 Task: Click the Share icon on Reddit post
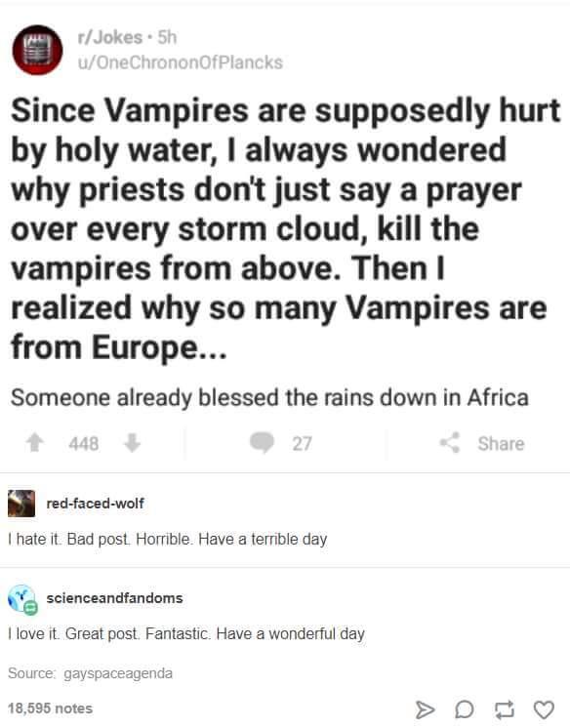pyautogui.click(x=450, y=442)
